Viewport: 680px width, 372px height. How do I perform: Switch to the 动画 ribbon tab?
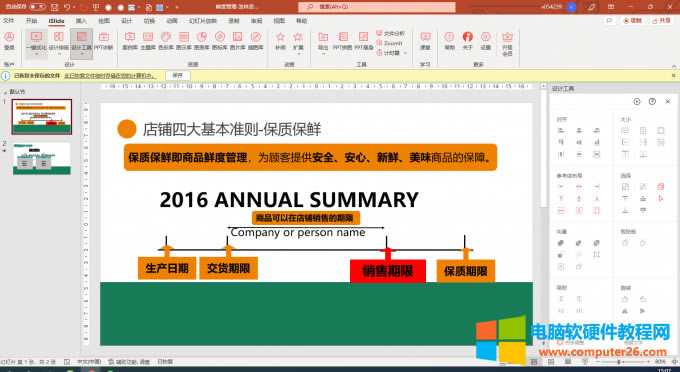click(x=172, y=20)
